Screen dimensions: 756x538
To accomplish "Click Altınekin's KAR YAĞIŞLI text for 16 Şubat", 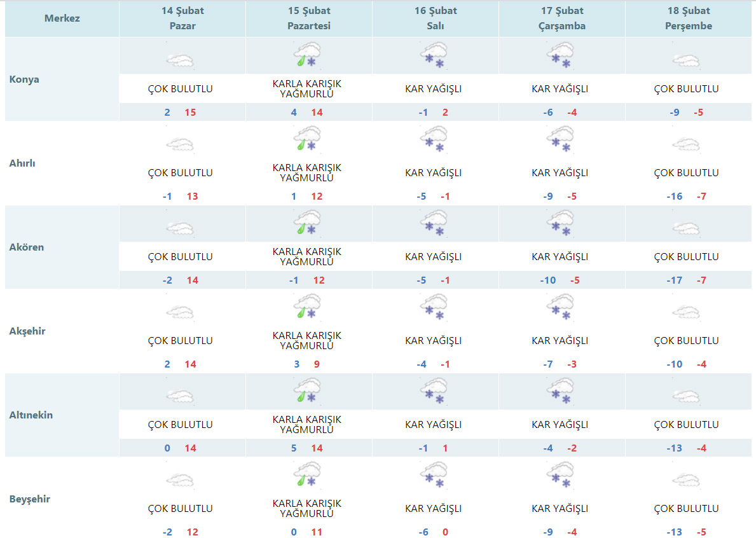I will (434, 425).
